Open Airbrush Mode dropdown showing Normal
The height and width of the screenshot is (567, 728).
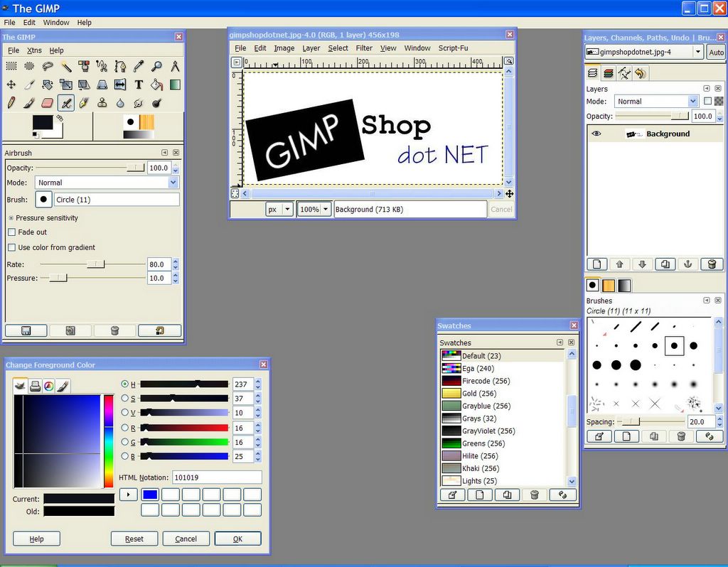107,183
